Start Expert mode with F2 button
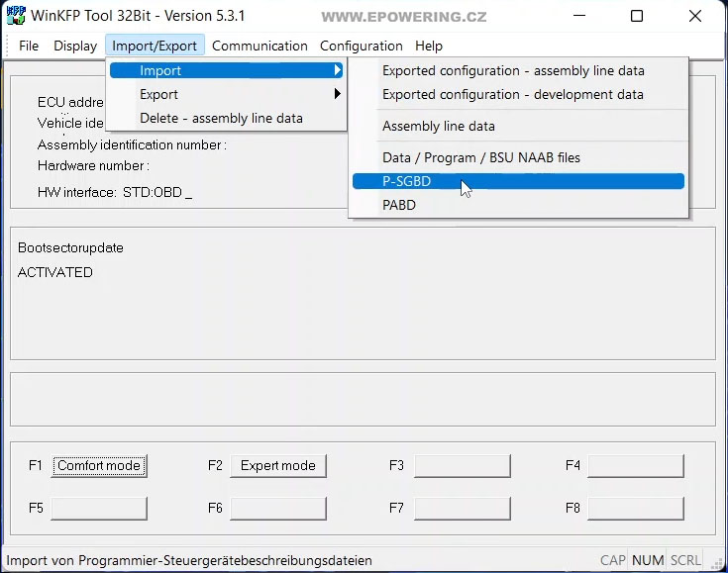728x573 pixels. [x=278, y=465]
